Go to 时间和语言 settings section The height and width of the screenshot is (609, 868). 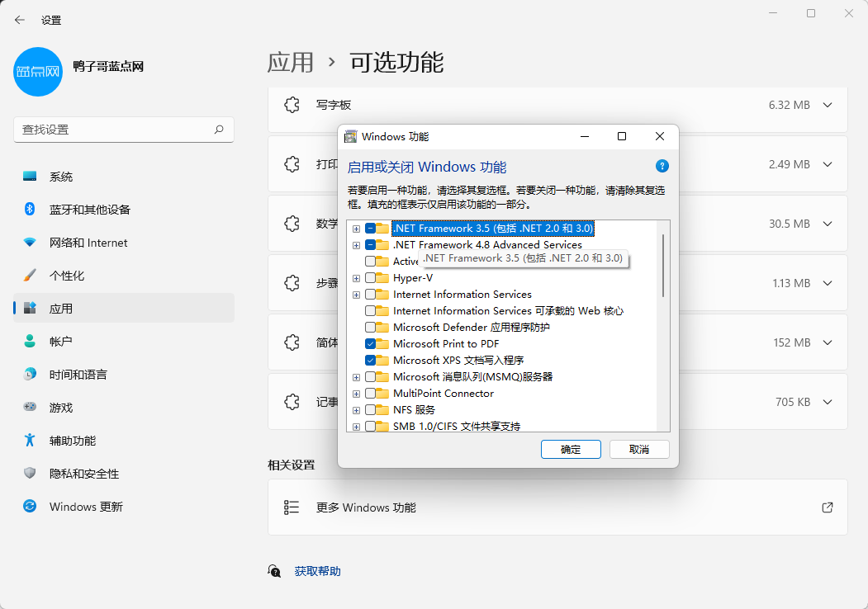(78, 375)
